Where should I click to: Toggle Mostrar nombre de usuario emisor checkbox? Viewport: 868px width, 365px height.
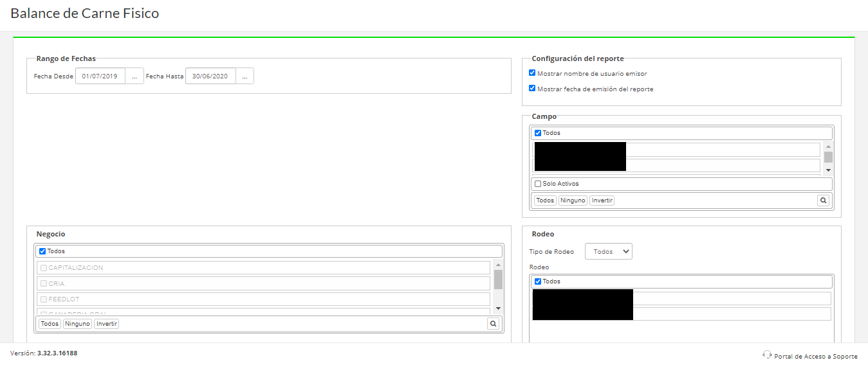click(x=532, y=73)
